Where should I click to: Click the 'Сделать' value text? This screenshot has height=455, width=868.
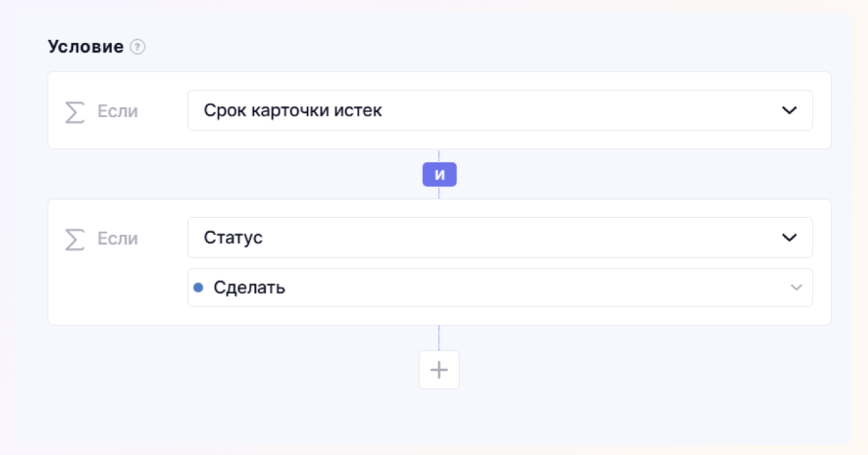[249, 287]
